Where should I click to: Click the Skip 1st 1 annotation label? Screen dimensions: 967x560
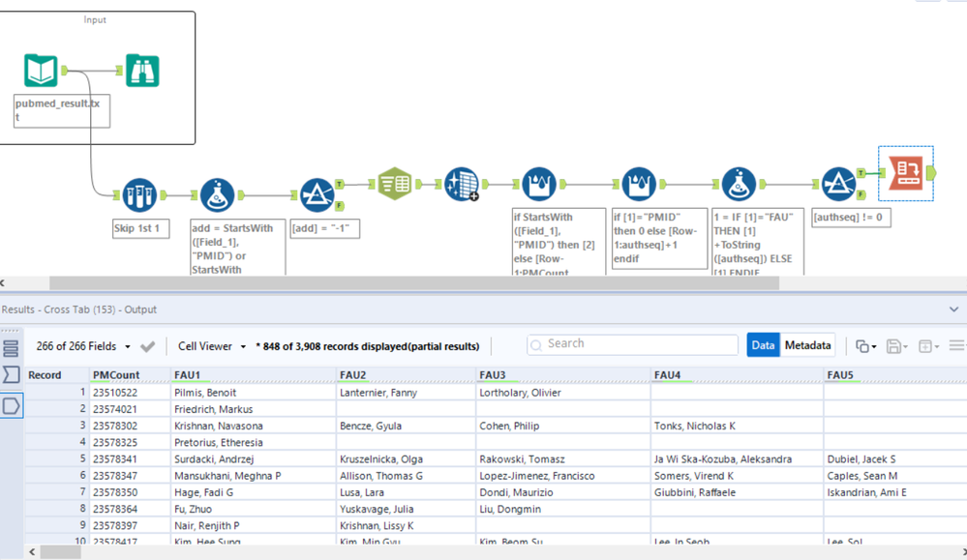pyautogui.click(x=140, y=228)
